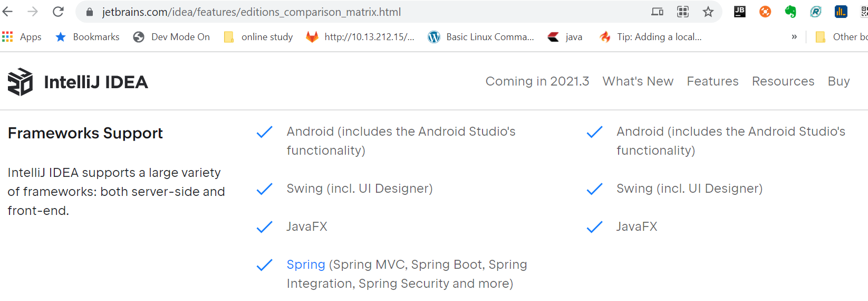Click the Frameworks Support heading
Viewport: 868px width, 301px height.
85,133
